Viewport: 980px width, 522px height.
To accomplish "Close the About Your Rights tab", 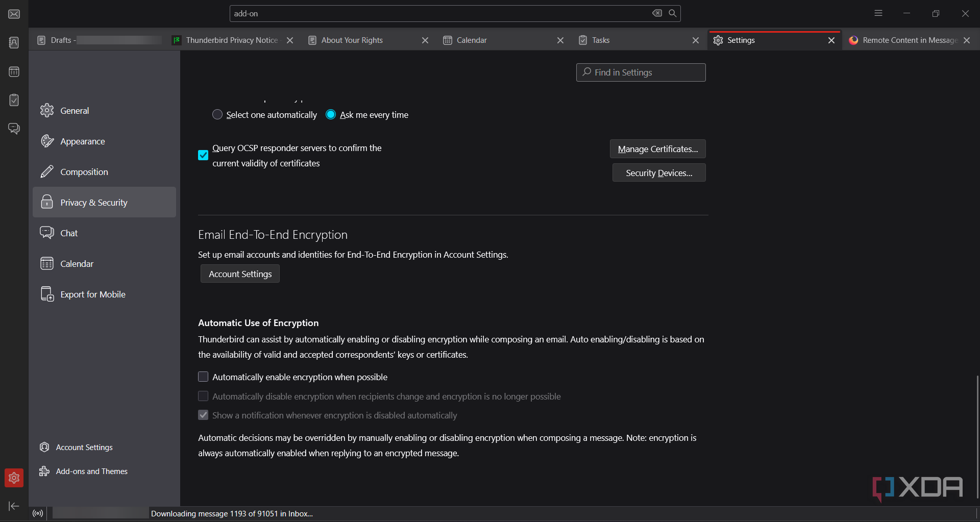I will tap(425, 40).
